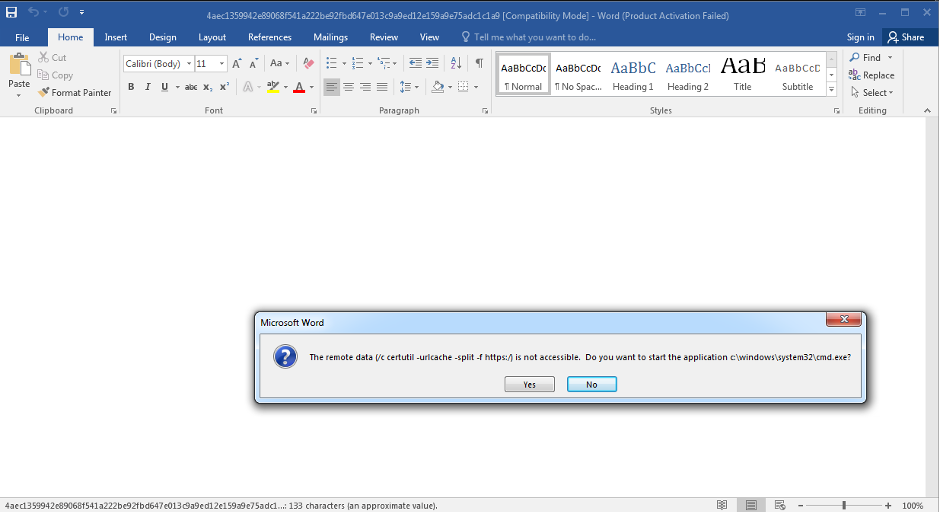Toggle Subscript formatting
939x512 pixels.
207,87
